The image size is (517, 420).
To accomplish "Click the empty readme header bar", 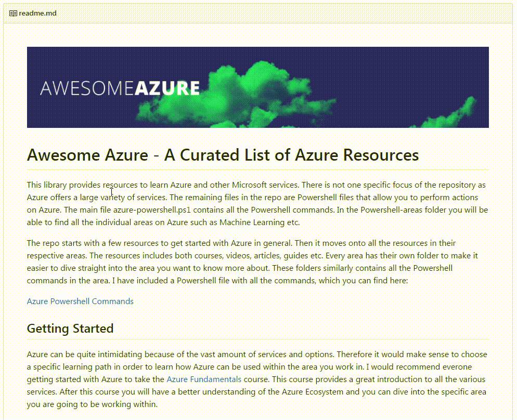I will coord(286,13).
